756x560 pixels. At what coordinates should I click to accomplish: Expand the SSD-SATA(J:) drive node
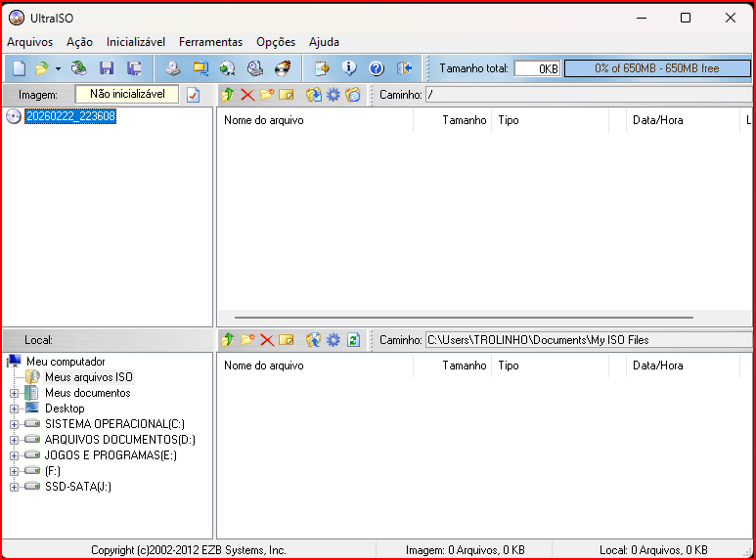pos(14,487)
